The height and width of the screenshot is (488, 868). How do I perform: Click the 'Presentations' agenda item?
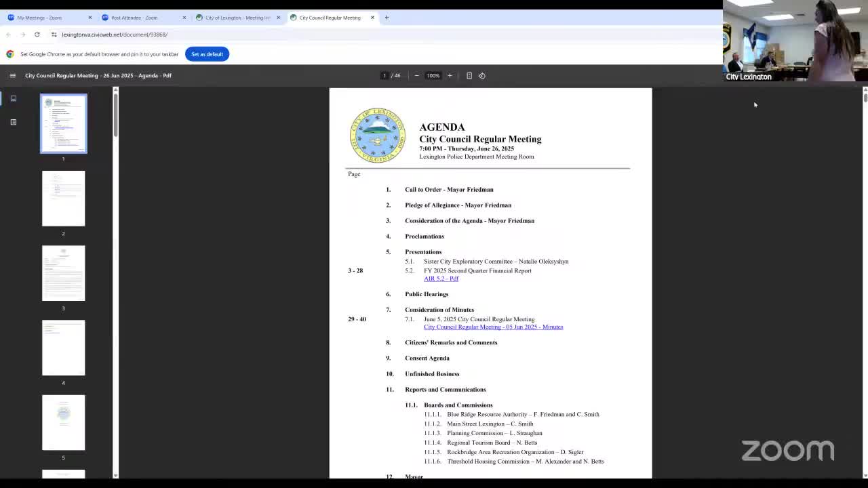click(x=423, y=252)
